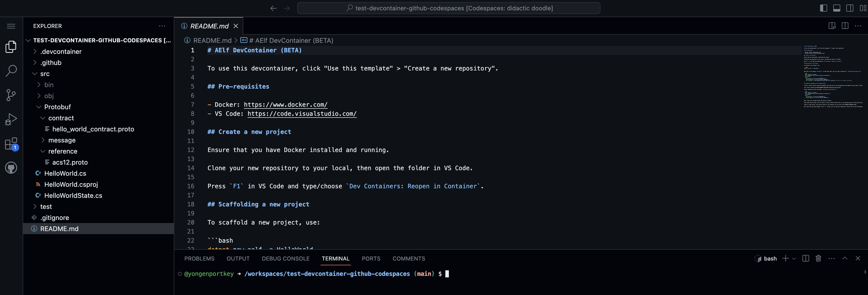The height and width of the screenshot is (295, 868).
Task: Go forward using the right arrow
Action: tap(287, 8)
